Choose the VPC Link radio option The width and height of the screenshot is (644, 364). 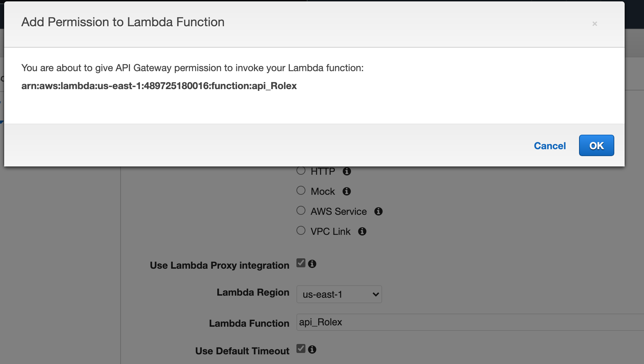pyautogui.click(x=301, y=231)
